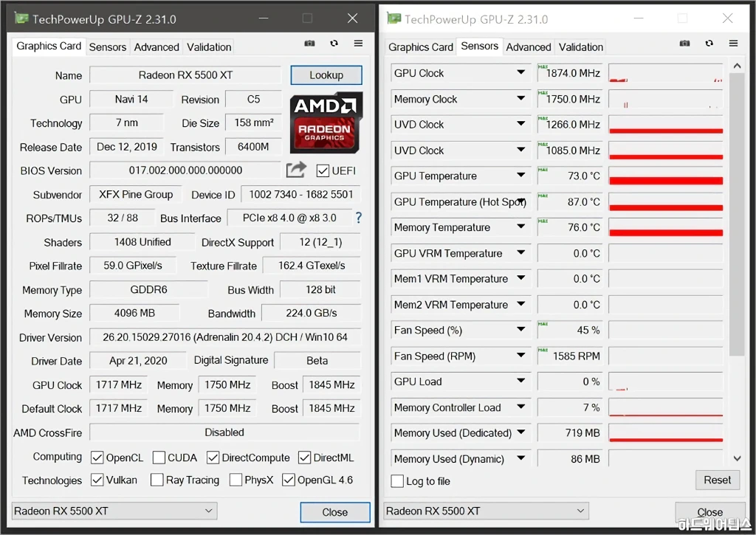The width and height of the screenshot is (756, 535).
Task: Open the Memory Used (Dedicated) dropdown
Action: click(520, 432)
